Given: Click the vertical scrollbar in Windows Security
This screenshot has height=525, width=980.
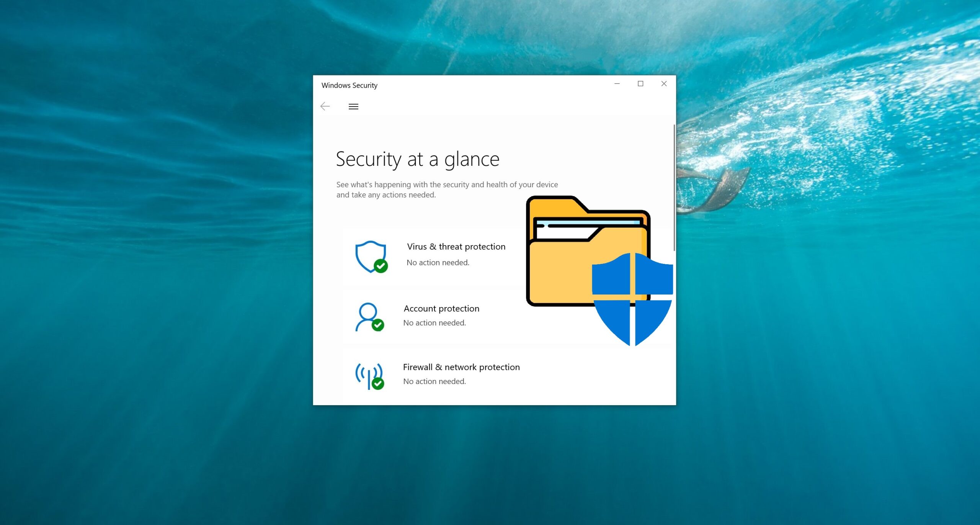Looking at the screenshot, I should pyautogui.click(x=674, y=188).
